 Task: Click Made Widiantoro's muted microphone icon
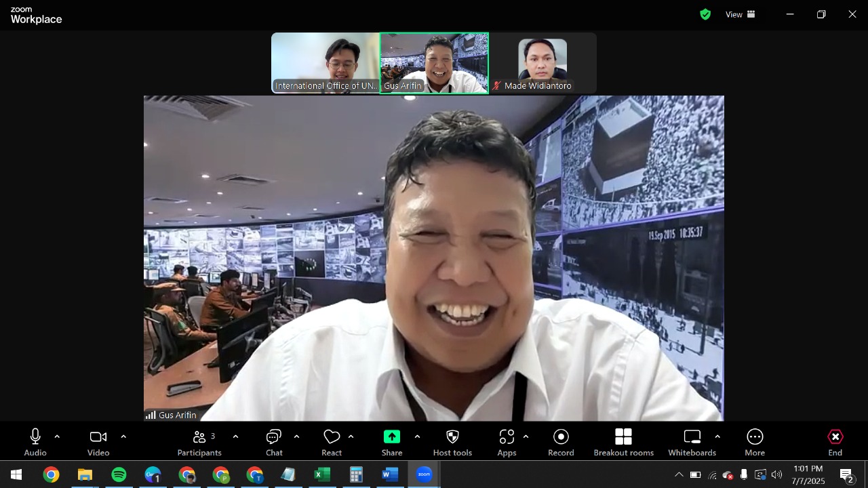click(497, 86)
